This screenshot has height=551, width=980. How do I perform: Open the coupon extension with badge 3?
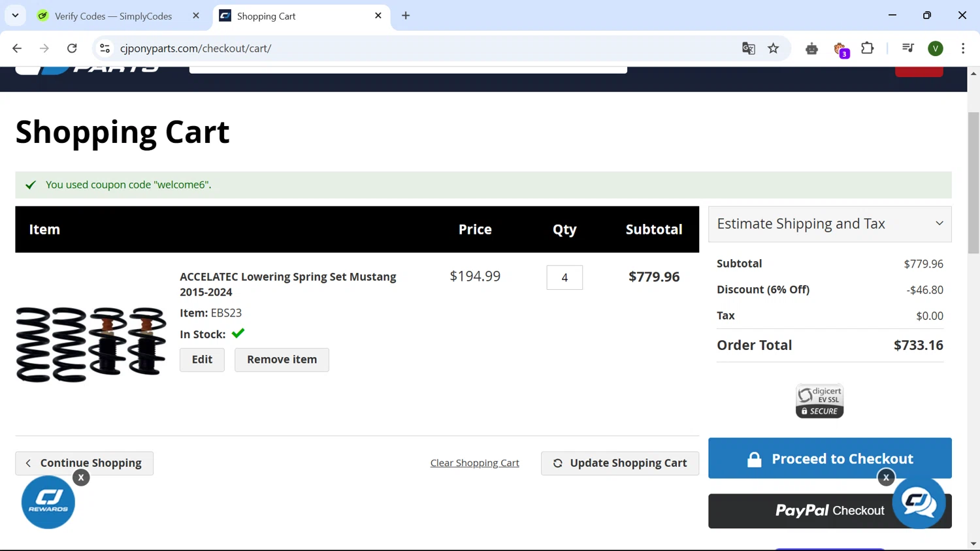841,49
